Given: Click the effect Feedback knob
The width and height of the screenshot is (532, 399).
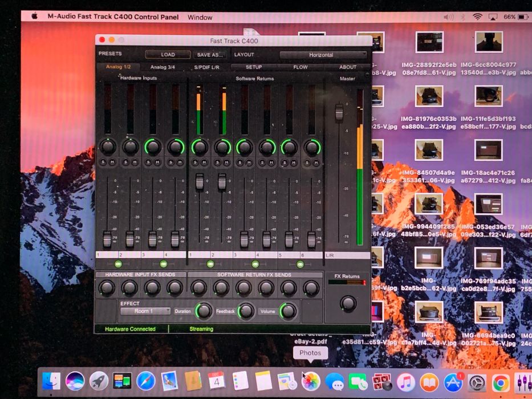Looking at the screenshot, I should (x=246, y=311).
